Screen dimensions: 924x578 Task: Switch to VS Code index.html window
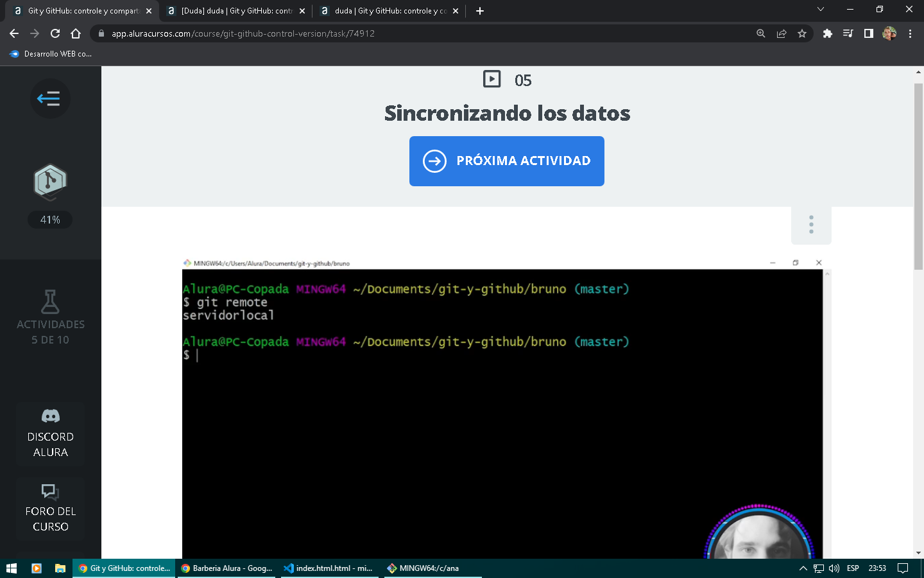click(329, 568)
